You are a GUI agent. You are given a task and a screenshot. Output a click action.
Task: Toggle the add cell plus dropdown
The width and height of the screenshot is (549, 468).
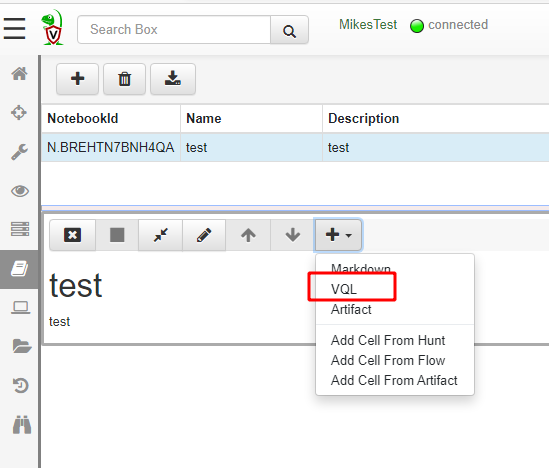pos(338,235)
